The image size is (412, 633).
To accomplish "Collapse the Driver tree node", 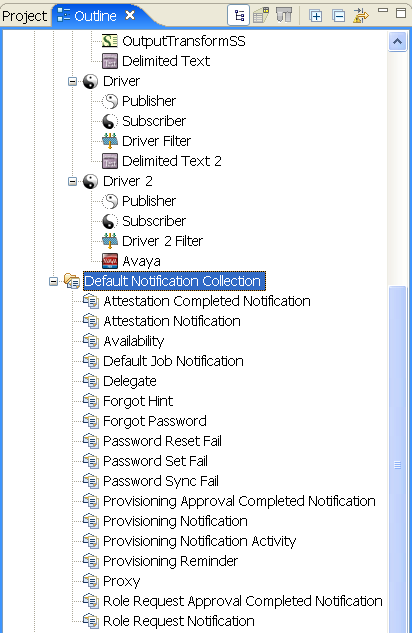I will pyautogui.click(x=72, y=81).
